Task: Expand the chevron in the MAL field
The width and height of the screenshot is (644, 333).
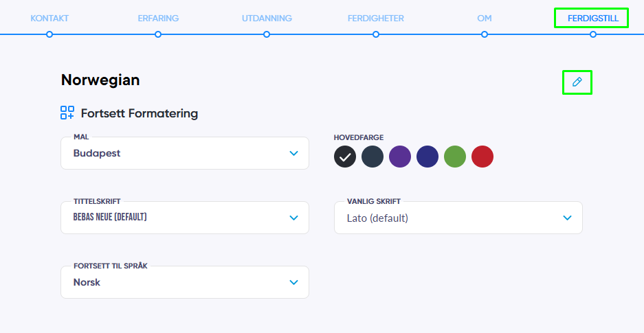Action: coord(293,153)
